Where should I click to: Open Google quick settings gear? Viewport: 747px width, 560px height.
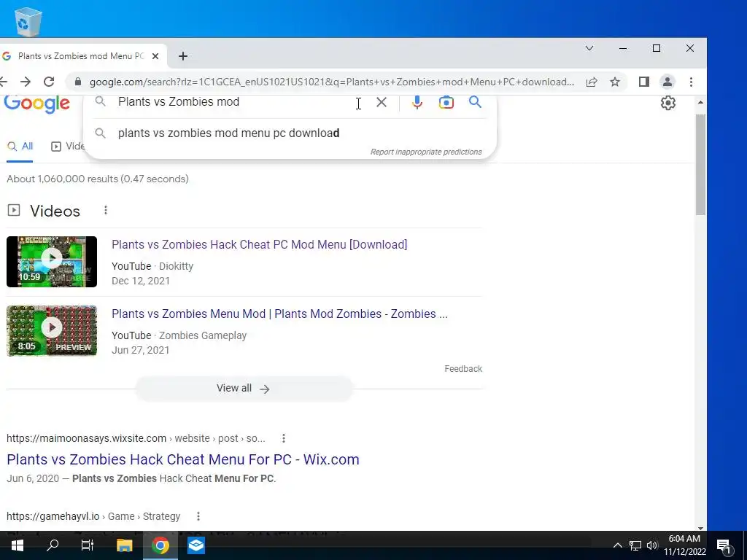(x=668, y=102)
